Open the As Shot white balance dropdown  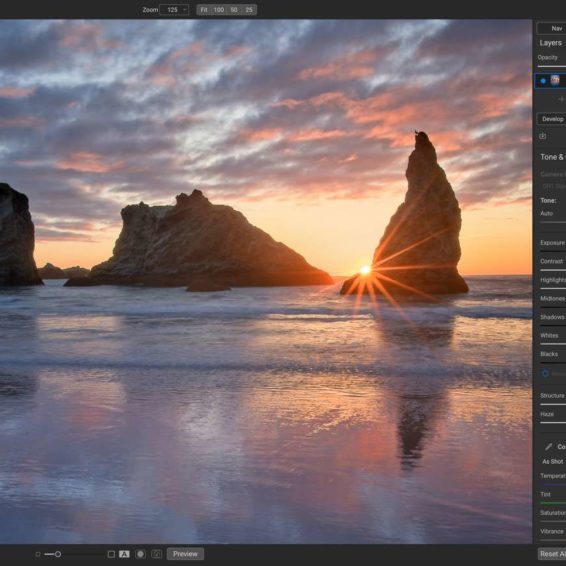553,461
